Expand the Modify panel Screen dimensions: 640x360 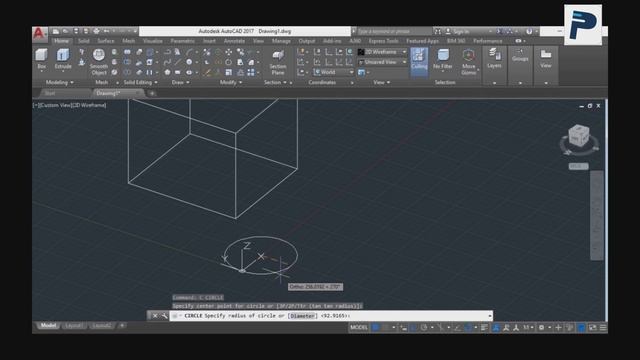pos(231,82)
